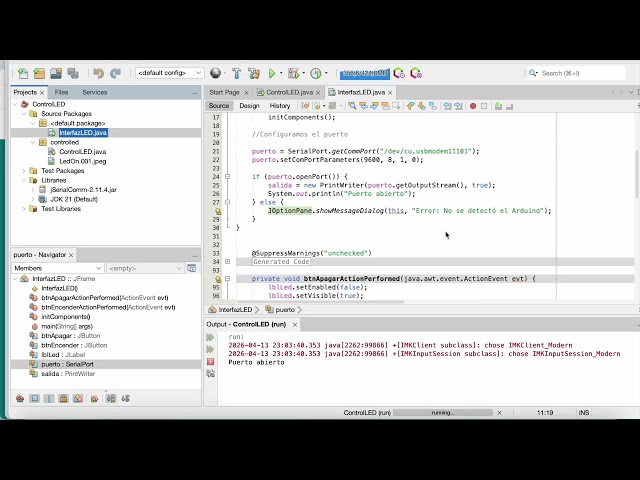The width and height of the screenshot is (640, 480).
Task: Toggle Show Non-Public Members lock filter
Action: coord(63,398)
